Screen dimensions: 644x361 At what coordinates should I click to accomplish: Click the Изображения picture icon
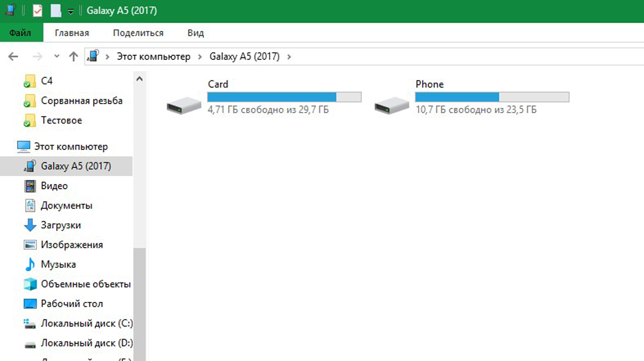coord(30,245)
